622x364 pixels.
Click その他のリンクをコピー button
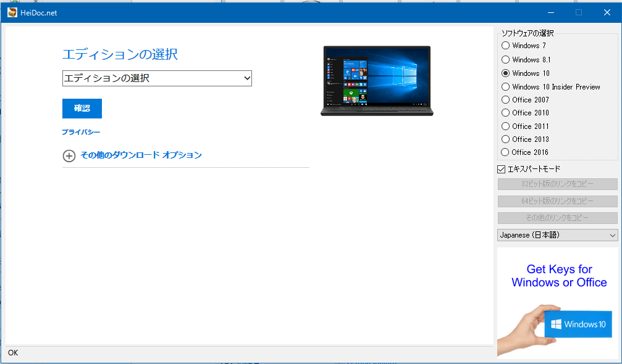(557, 218)
